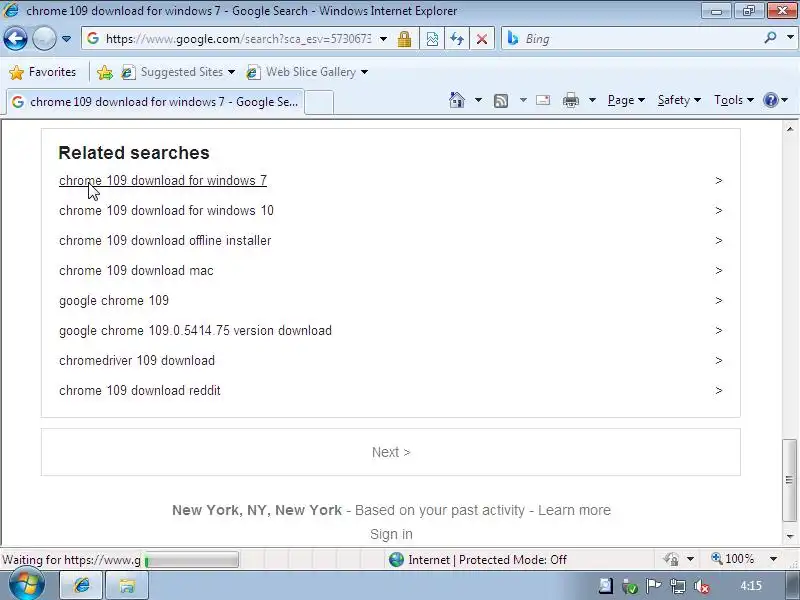Open the Learn more location link

[574, 510]
